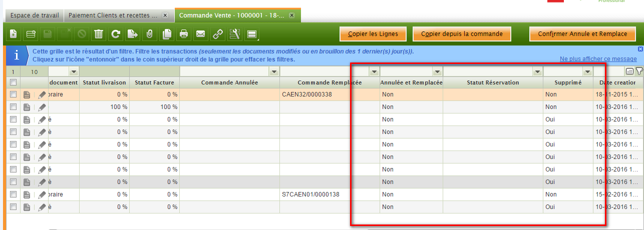The height and width of the screenshot is (230, 644).
Task: Open Commande Annulée filter dropdown
Action: pyautogui.click(x=274, y=72)
